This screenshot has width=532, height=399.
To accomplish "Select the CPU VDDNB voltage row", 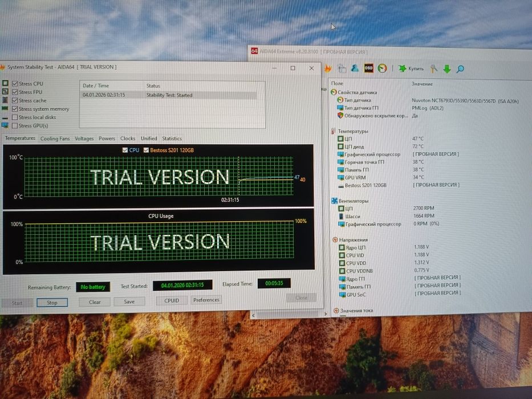I will point(384,271).
